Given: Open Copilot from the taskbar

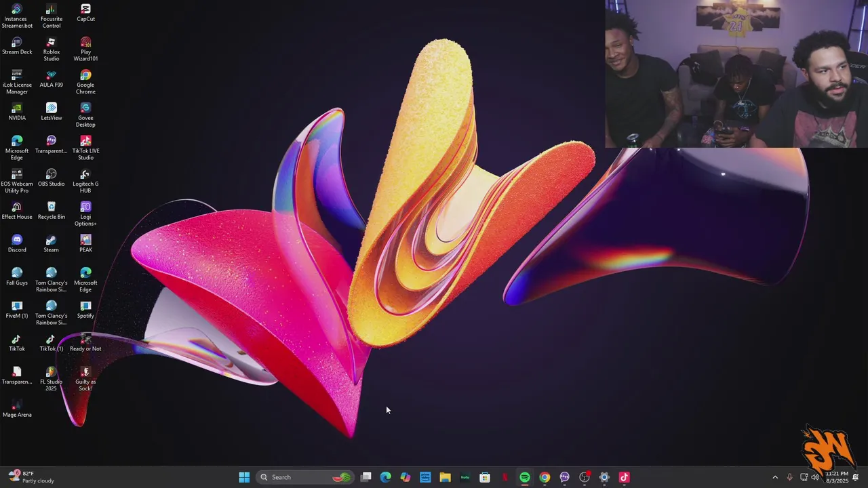Looking at the screenshot, I should coord(406,477).
